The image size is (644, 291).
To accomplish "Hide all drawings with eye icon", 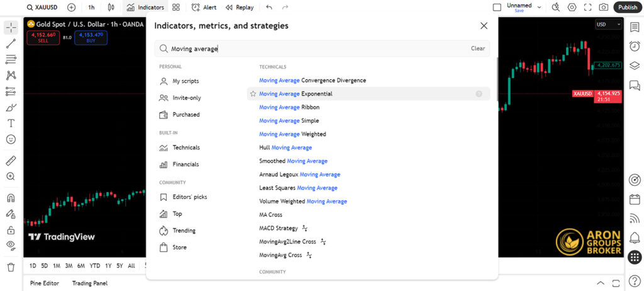I will click(x=11, y=245).
